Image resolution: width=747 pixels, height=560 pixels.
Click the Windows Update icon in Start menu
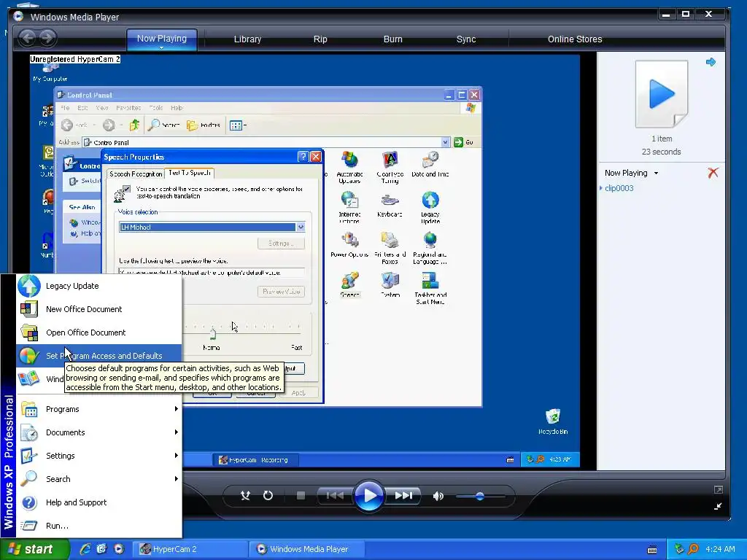[x=28, y=379]
